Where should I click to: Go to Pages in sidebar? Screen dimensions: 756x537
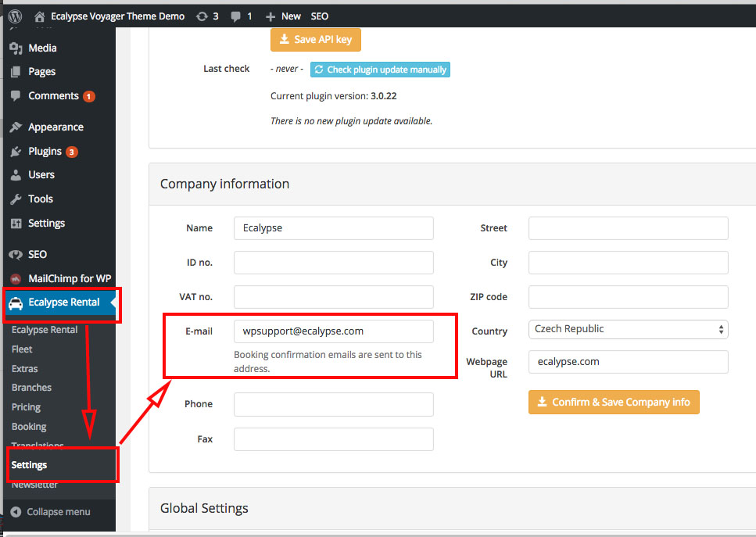point(42,72)
